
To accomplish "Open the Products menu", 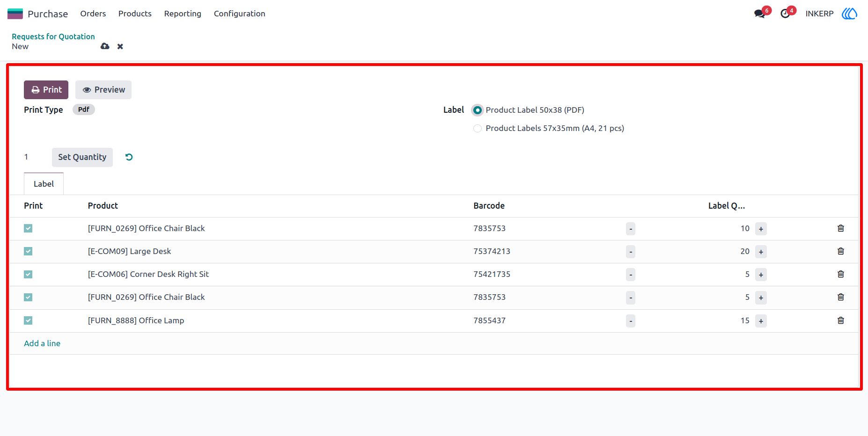I will (x=135, y=14).
